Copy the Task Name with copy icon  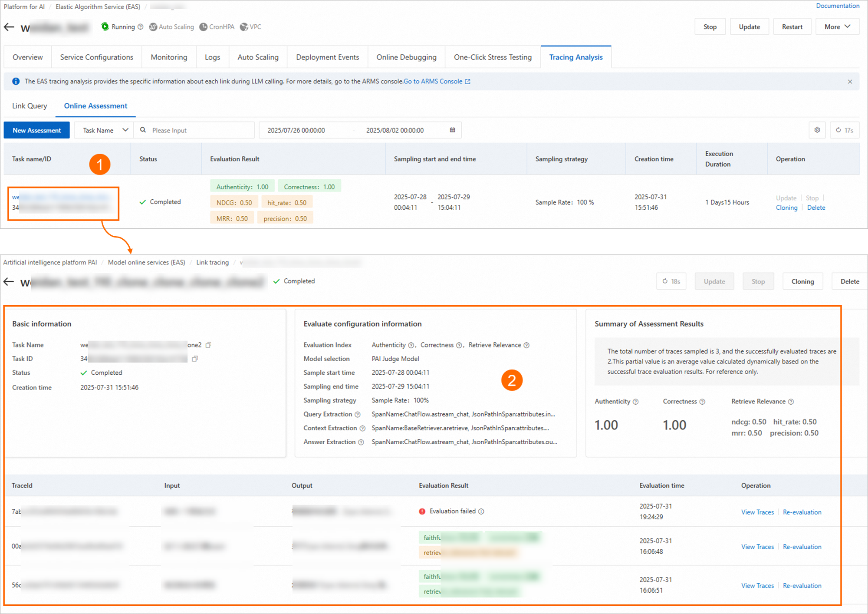208,345
